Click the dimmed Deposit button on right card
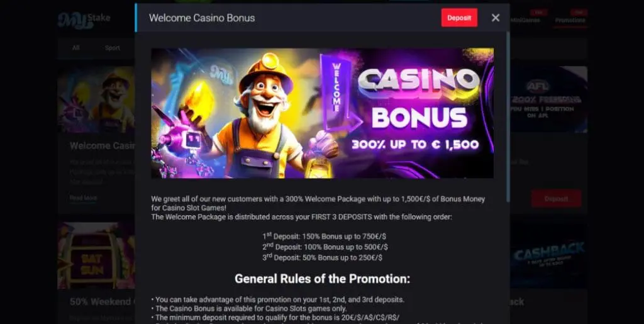The image size is (644, 324). (x=556, y=199)
